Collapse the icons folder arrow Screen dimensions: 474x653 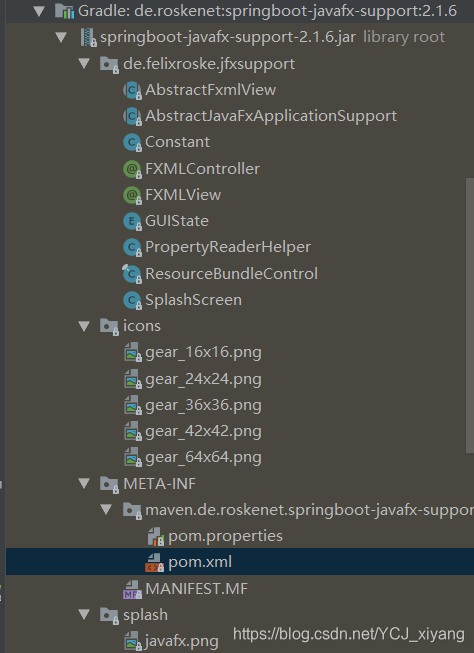(x=84, y=326)
